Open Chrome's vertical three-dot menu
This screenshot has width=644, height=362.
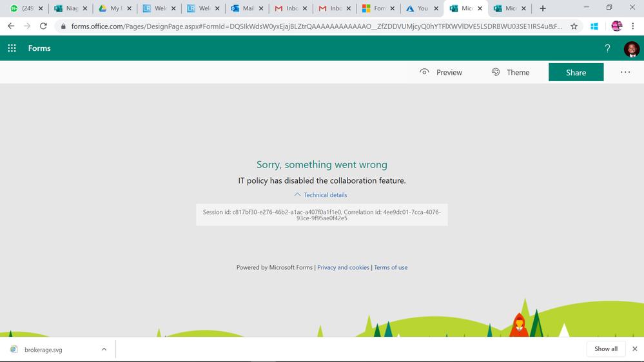[633, 26]
